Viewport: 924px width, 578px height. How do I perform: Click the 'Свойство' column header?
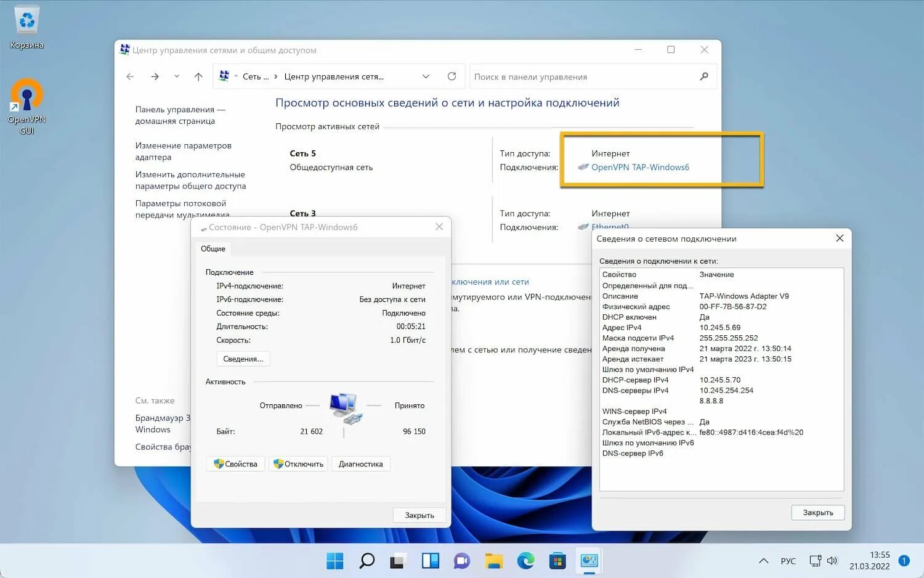[649, 274]
